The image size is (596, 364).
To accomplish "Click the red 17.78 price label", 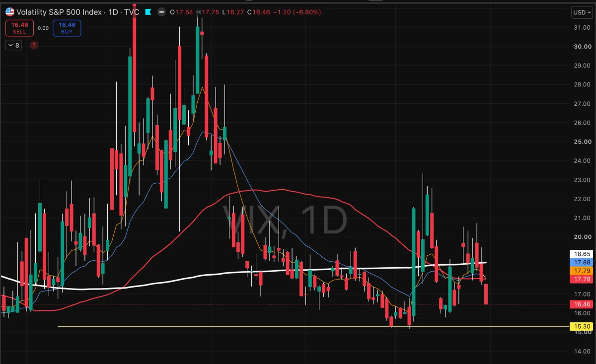I will tap(582, 280).
